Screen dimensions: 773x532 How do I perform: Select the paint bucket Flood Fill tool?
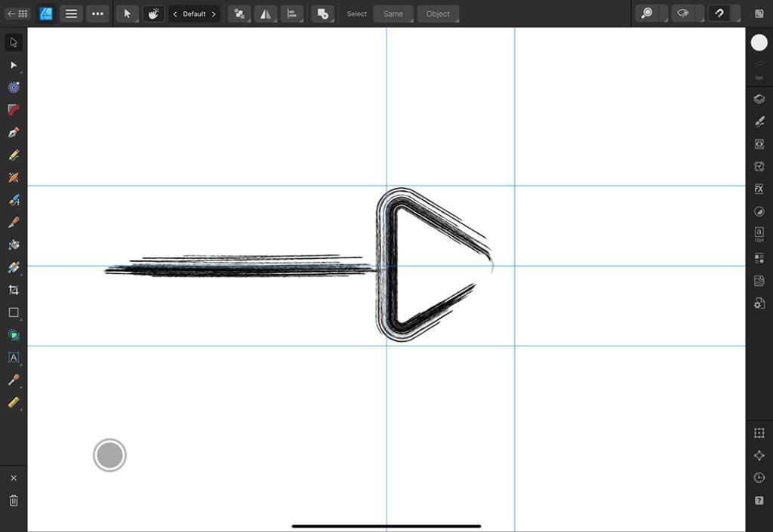[x=14, y=244]
